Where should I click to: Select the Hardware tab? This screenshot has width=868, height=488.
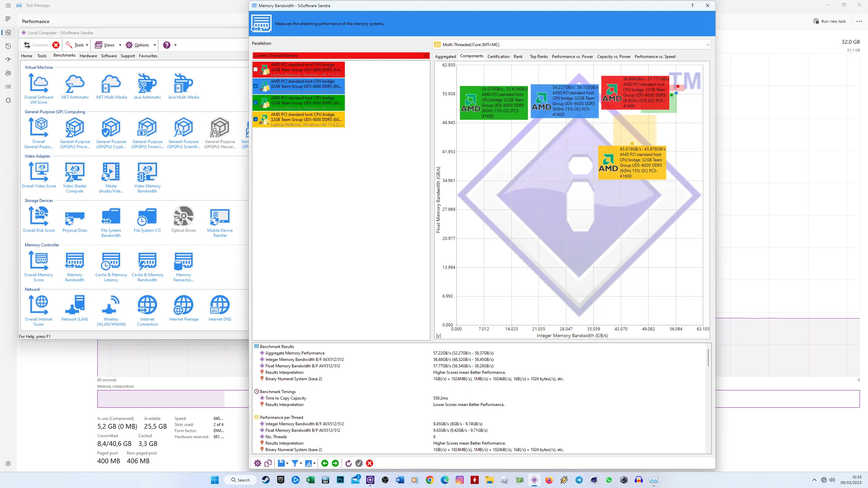click(x=88, y=56)
